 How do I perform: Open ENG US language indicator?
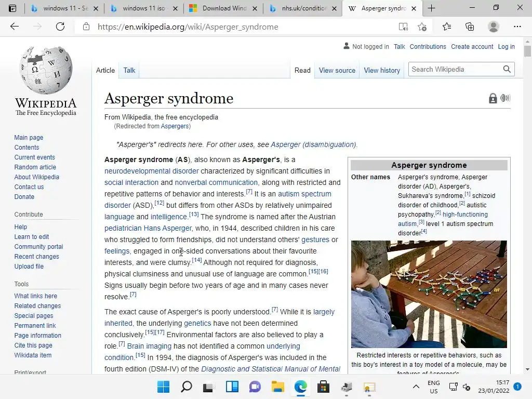(434, 387)
